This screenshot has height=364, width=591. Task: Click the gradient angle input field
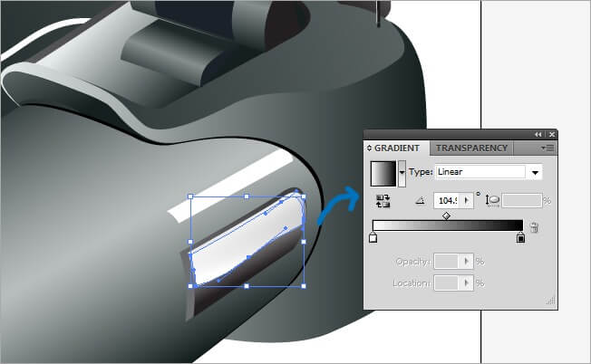(x=448, y=201)
